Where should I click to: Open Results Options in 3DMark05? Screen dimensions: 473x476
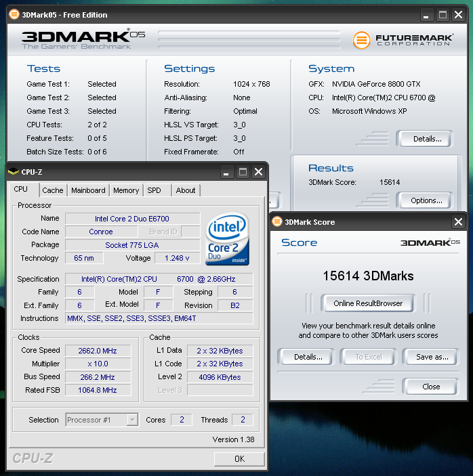tap(425, 200)
